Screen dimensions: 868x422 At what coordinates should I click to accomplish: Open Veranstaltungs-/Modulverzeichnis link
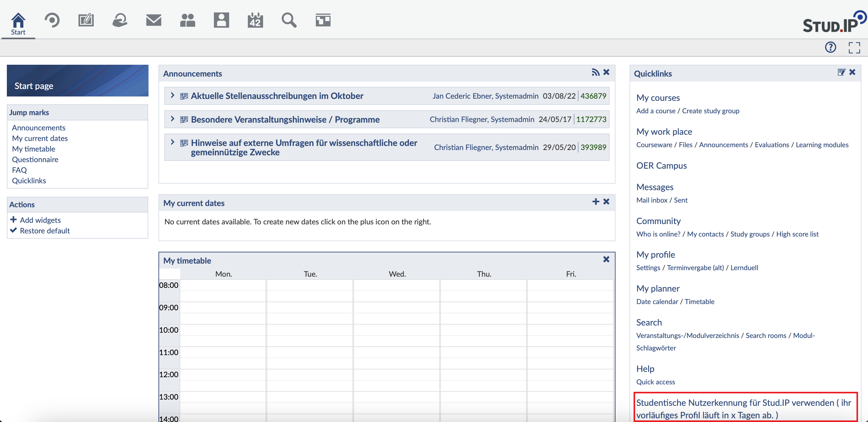click(687, 335)
